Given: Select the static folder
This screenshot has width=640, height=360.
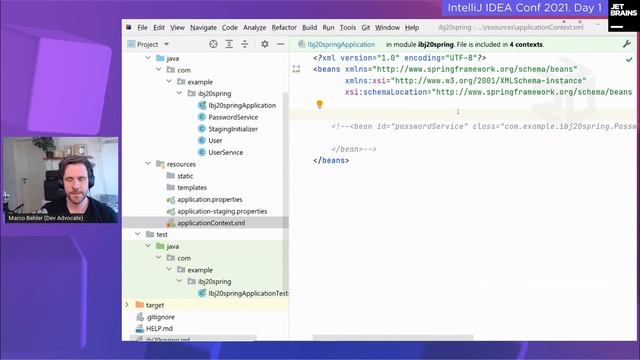Looking at the screenshot, I should pyautogui.click(x=185, y=176).
